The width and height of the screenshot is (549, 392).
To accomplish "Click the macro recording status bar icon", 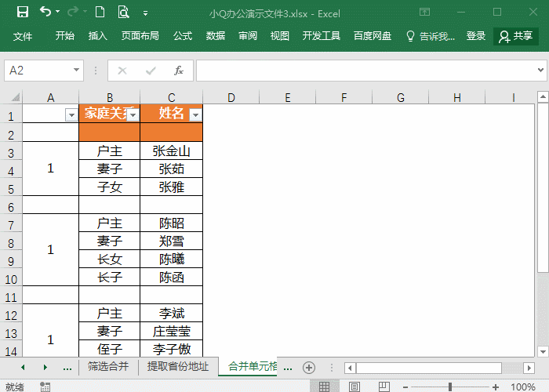I will coord(45,387).
